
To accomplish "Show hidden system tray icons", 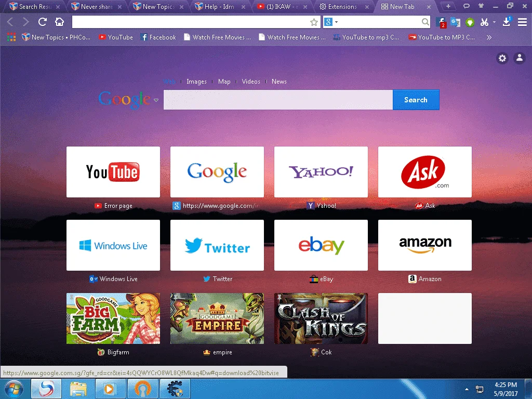I will click(467, 389).
